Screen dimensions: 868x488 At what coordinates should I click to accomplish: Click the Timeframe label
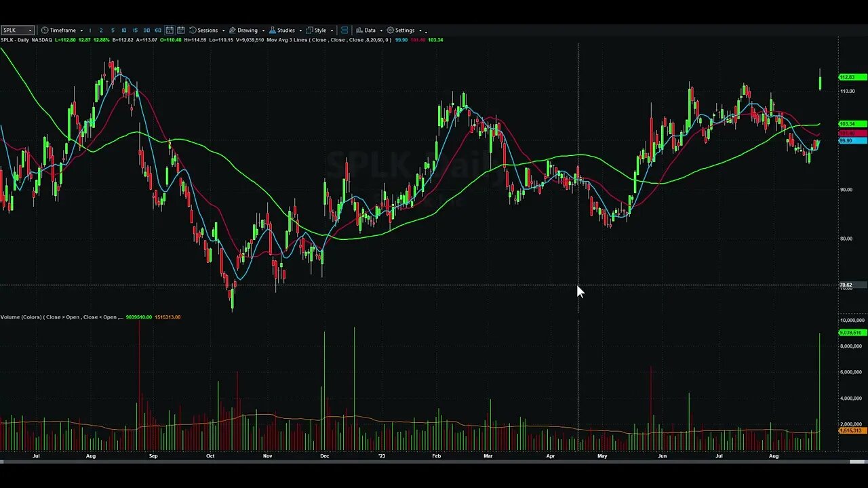click(x=63, y=30)
